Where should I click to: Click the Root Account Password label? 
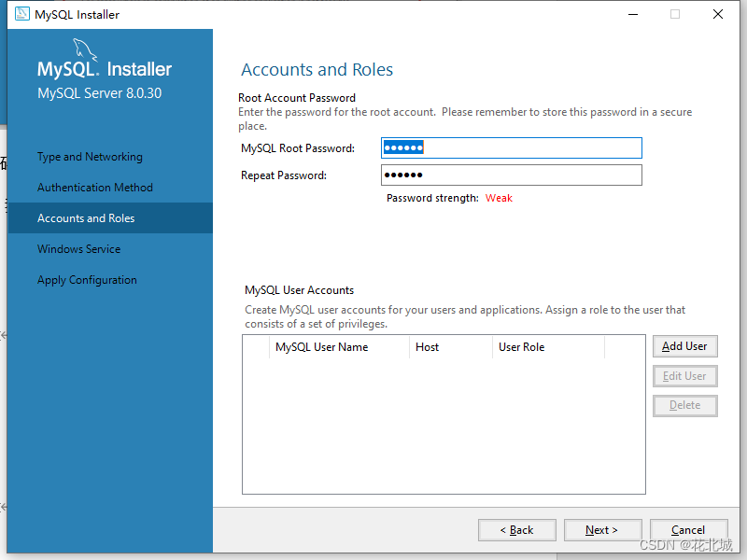point(297,98)
